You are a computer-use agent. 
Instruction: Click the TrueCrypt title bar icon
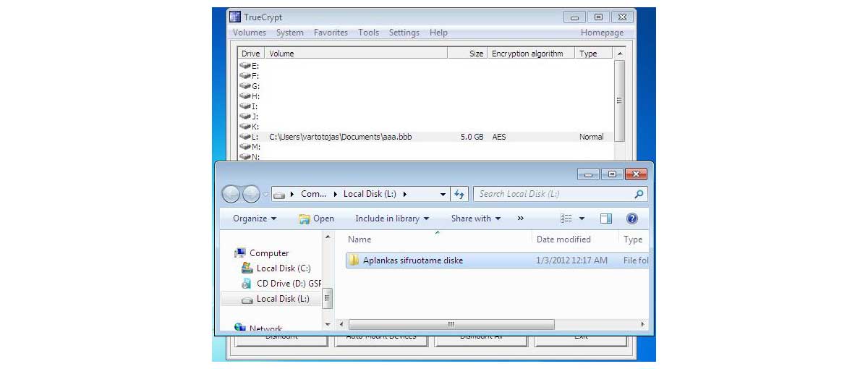coord(235,17)
